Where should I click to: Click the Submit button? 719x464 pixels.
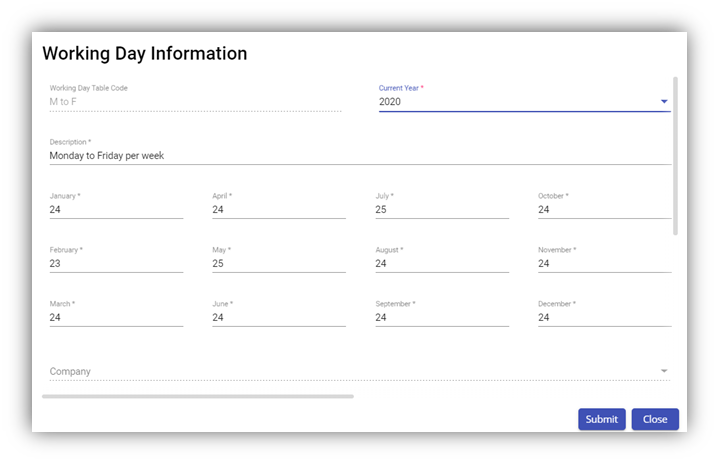pyautogui.click(x=601, y=419)
